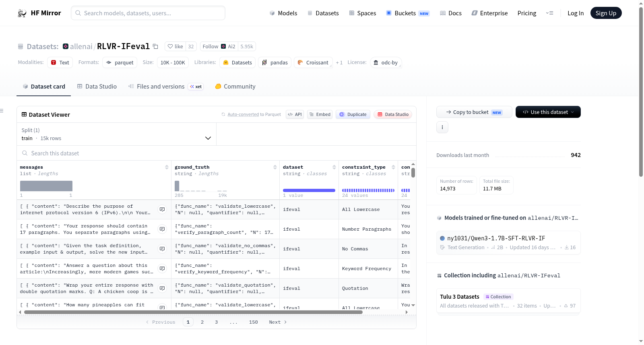This screenshot has width=644, height=345.
Task: Open the Use this dataset dropdown
Action: 548,112
